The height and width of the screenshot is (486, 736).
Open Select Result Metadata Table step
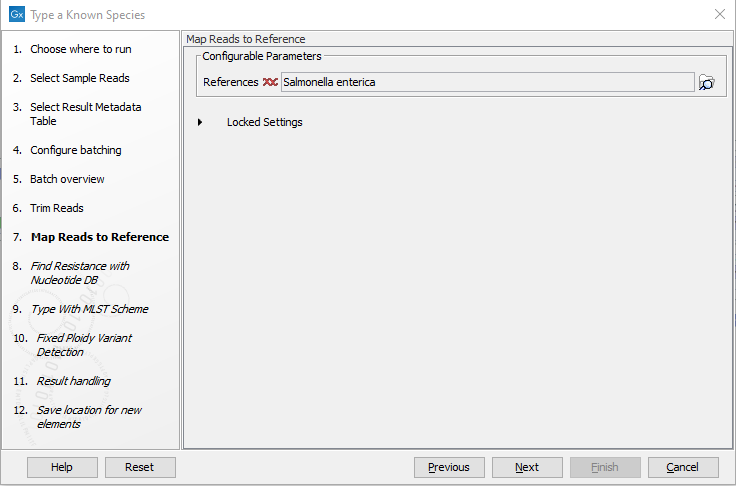tap(85, 114)
